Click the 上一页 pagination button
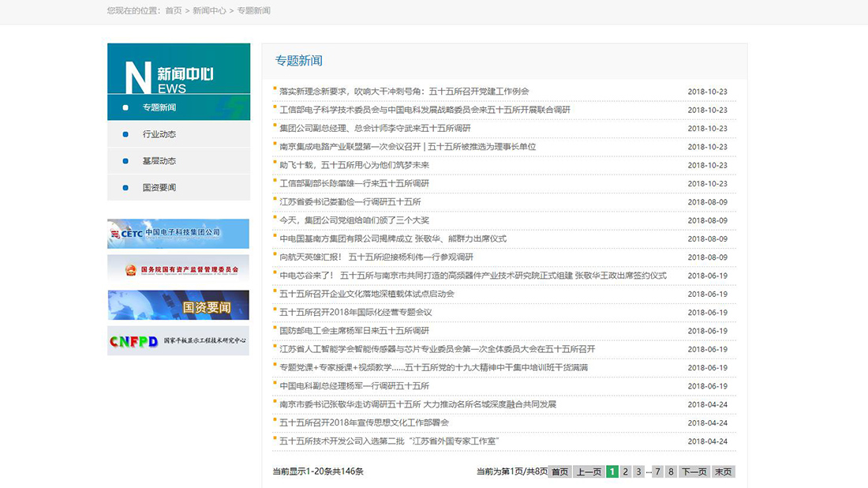Screen dimensions: 868x488 pyautogui.click(x=589, y=471)
